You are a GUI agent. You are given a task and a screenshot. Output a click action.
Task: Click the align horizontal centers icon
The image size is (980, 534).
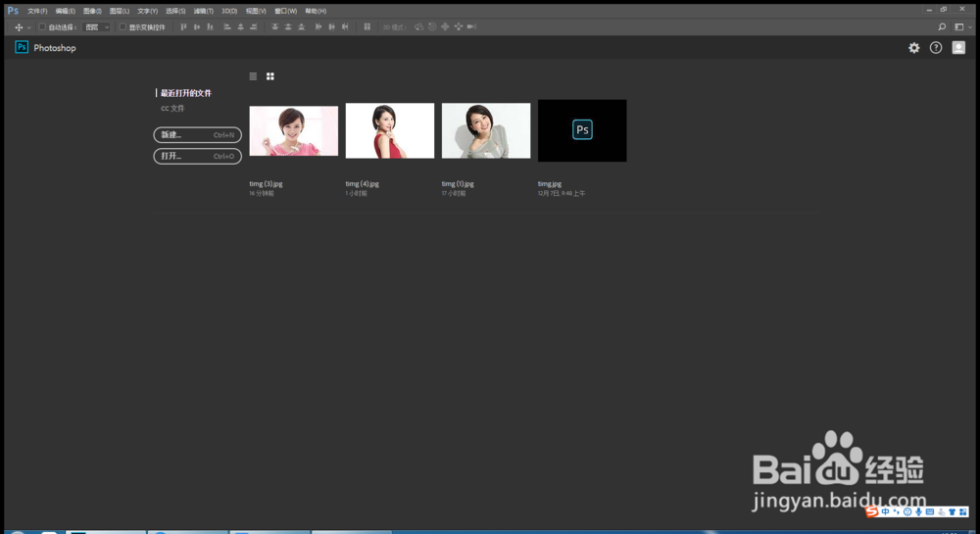coord(241,26)
